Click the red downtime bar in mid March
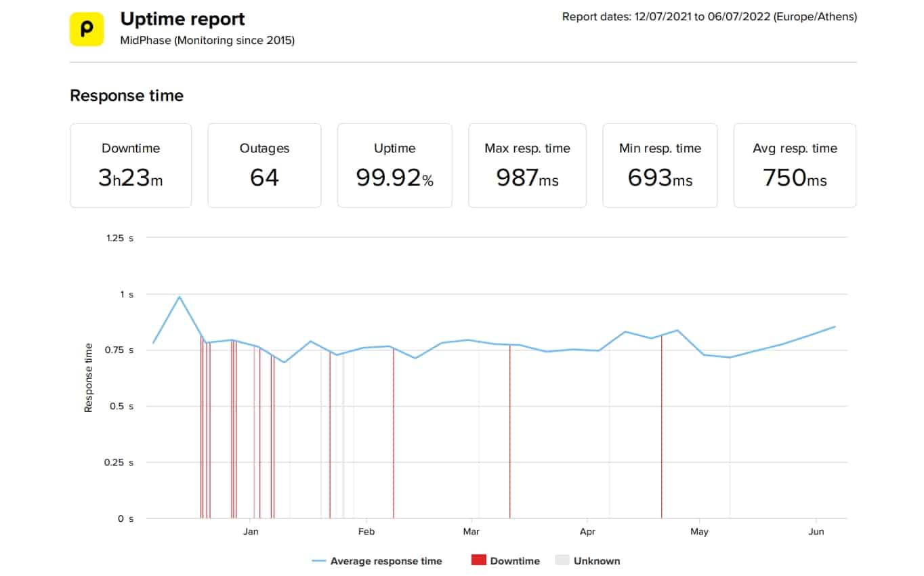Viewport: 924px width, 576px height. pyautogui.click(x=509, y=432)
